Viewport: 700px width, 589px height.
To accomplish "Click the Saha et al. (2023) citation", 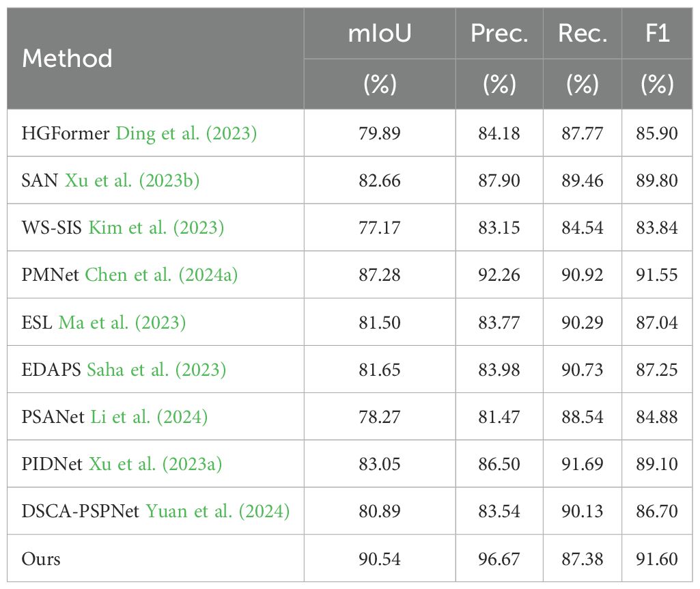I will coord(156,369).
